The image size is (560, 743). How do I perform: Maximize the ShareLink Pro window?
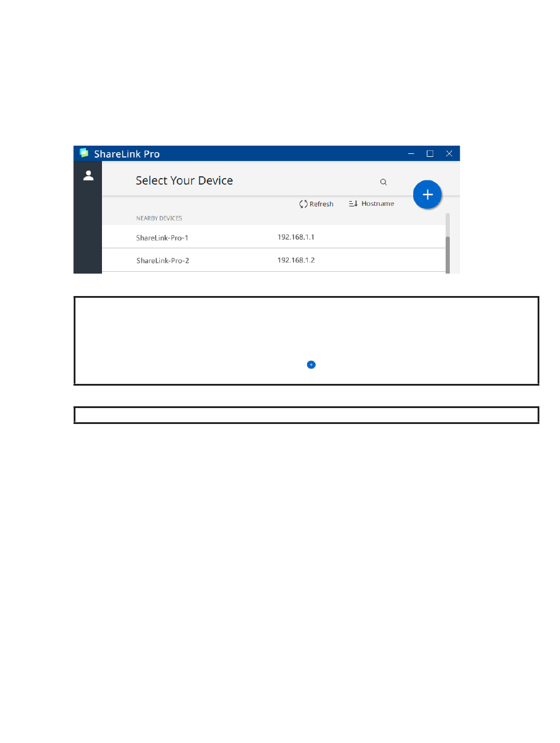[x=430, y=153]
